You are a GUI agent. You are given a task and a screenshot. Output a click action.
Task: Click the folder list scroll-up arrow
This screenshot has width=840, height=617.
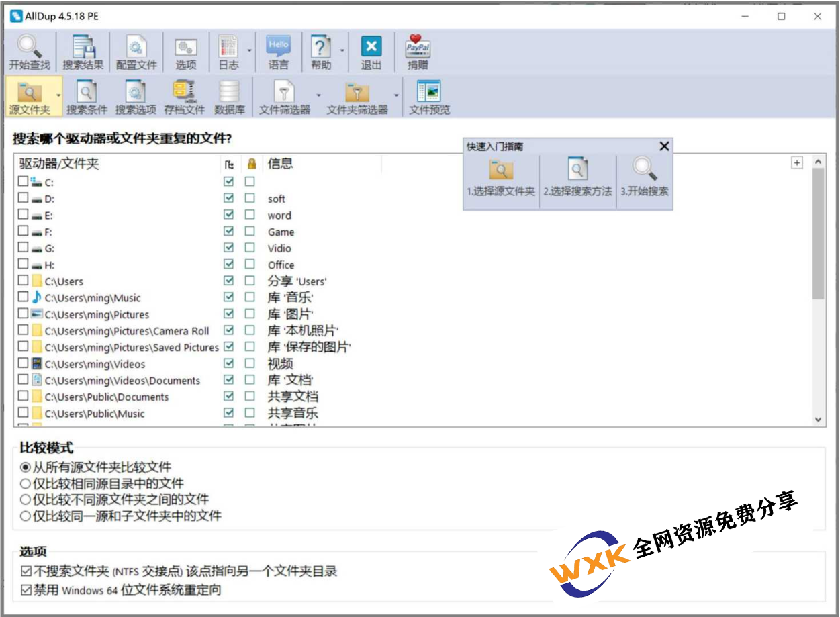coord(818,162)
